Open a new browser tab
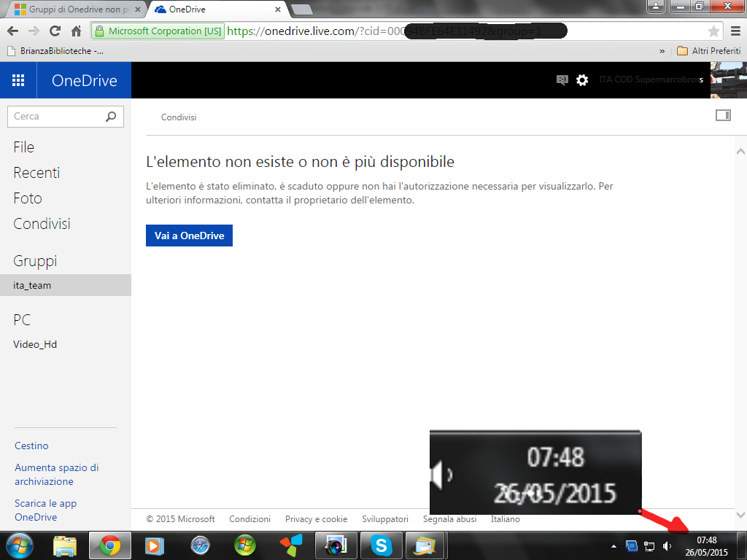Image resolution: width=747 pixels, height=560 pixels. [x=301, y=9]
